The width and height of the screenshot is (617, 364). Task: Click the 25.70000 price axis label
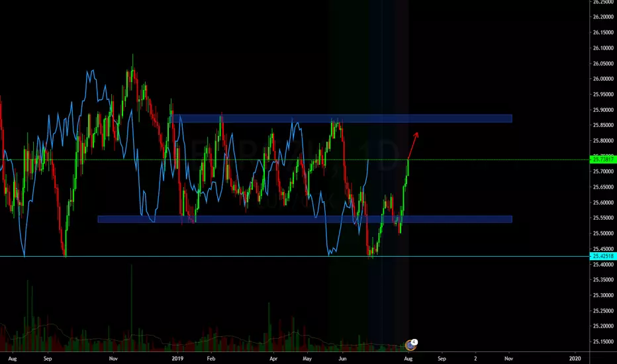603,171
